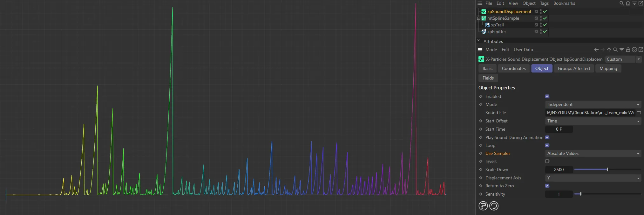The height and width of the screenshot is (215, 644).
Task: Open the Mode dropdown showing Independent
Action: (x=593, y=104)
